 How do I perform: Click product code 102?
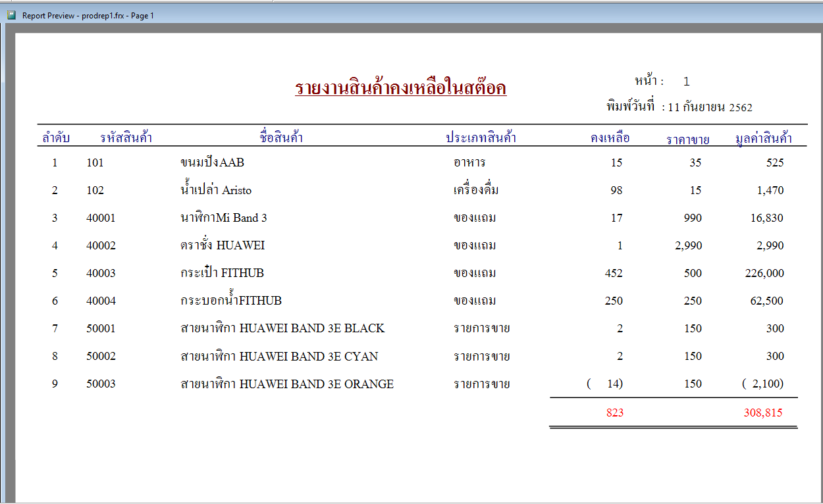pos(95,190)
